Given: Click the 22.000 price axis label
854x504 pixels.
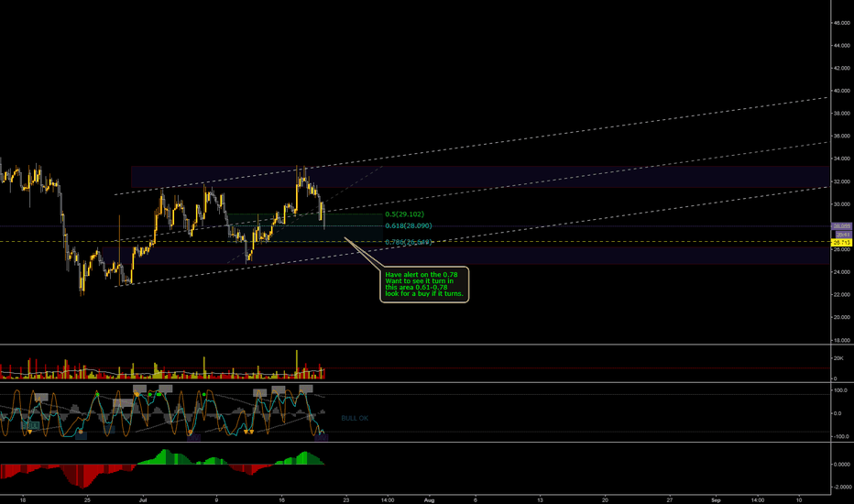Looking at the screenshot, I should point(841,295).
